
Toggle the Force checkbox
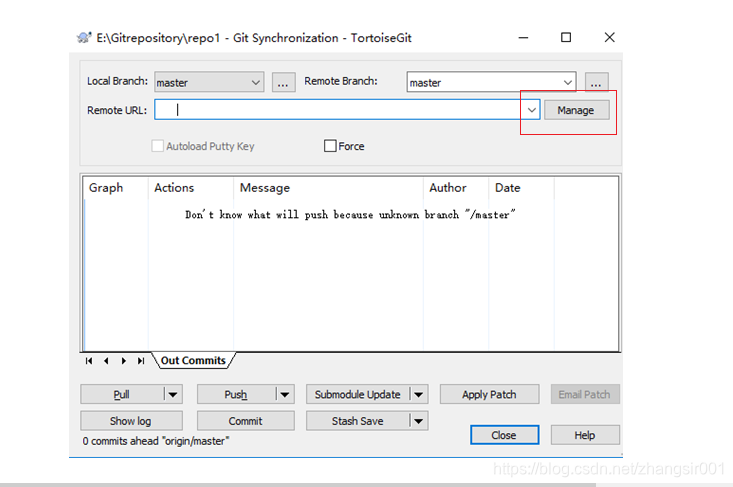click(x=330, y=146)
